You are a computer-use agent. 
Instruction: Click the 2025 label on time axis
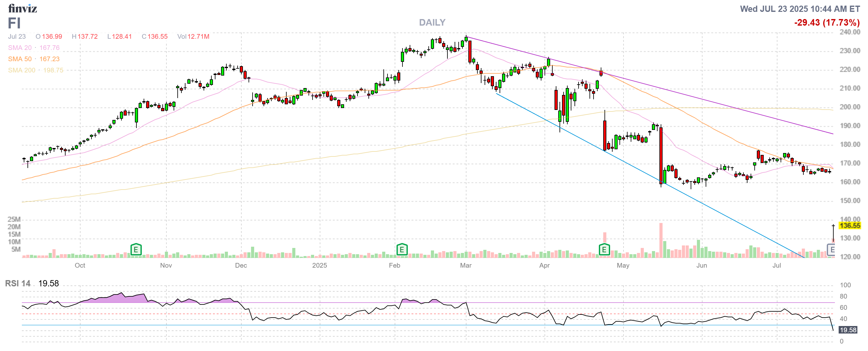pos(319,265)
